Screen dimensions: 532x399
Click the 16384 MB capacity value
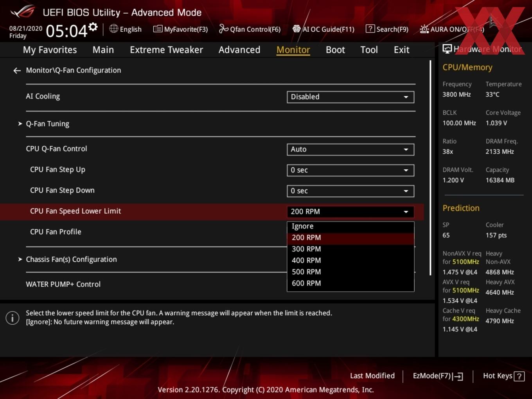[x=500, y=180]
